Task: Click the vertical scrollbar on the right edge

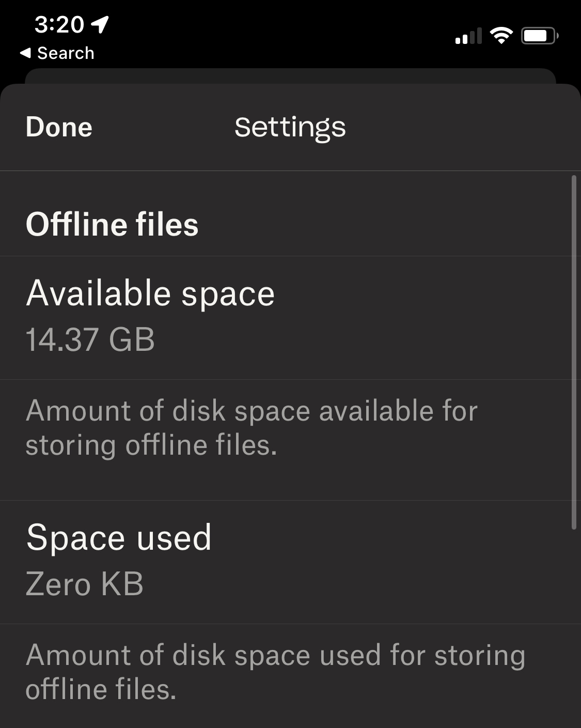Action: pos(574,352)
